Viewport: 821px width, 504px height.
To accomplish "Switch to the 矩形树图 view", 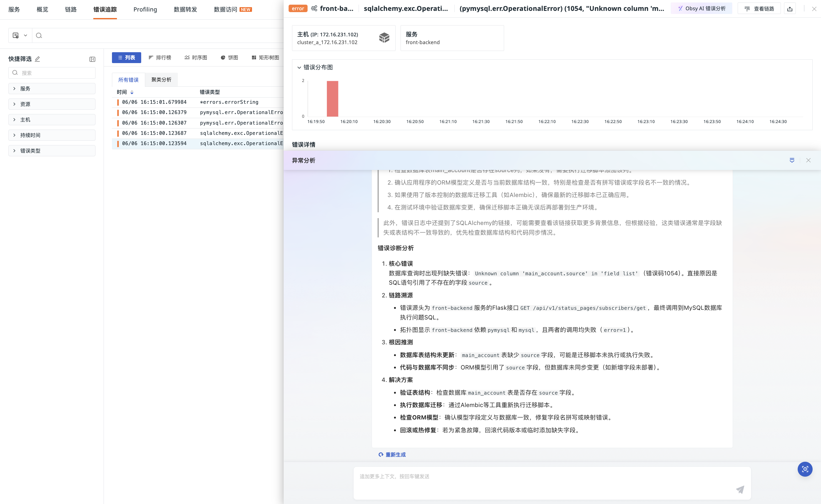I will click(x=265, y=58).
